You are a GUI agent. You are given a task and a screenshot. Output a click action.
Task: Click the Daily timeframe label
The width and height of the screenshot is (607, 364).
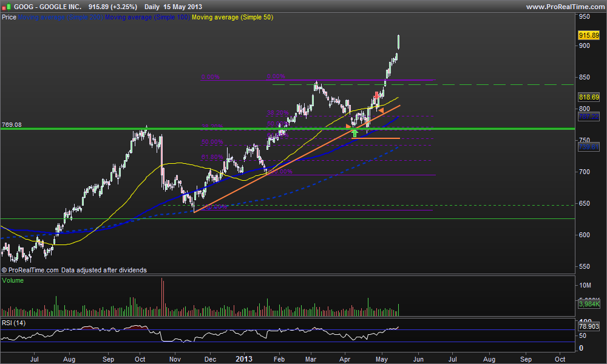pos(152,7)
